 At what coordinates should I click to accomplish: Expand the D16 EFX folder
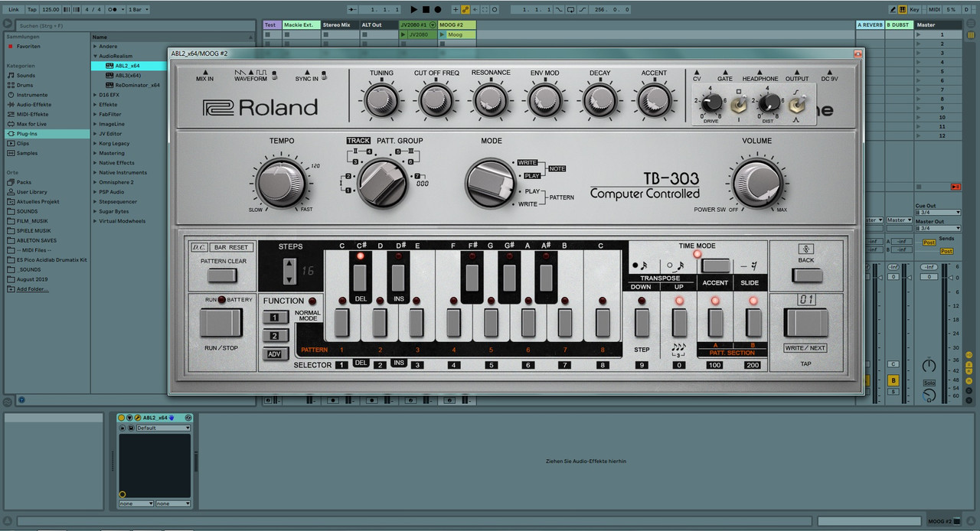pos(96,95)
